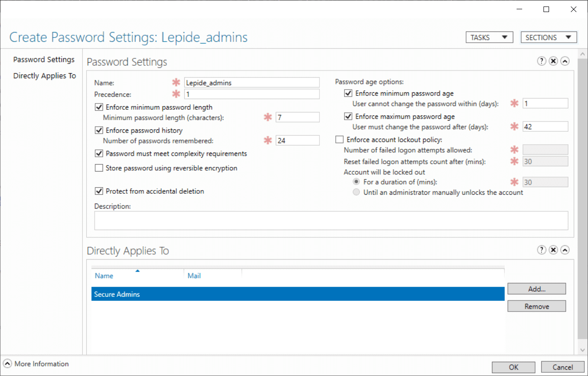The height and width of the screenshot is (376, 588).
Task: Collapse the Password Settings section
Action: 565,61
